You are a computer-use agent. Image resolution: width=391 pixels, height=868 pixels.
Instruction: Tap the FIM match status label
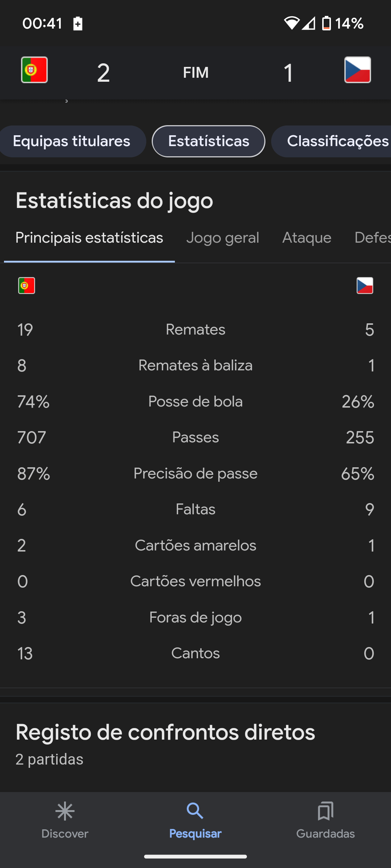click(196, 73)
